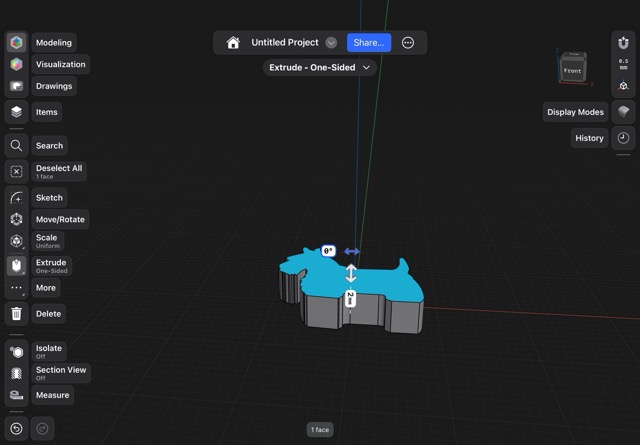This screenshot has width=640, height=445.
Task: Select the Scale tool icon
Action: pos(16,241)
